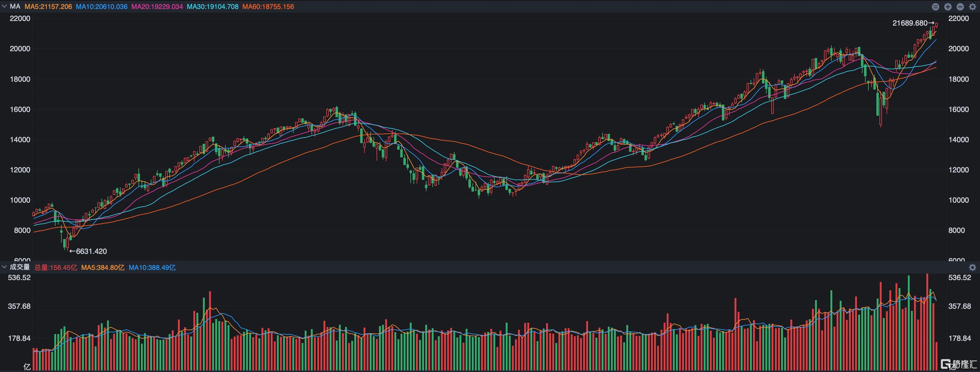Click the MA20:19229.034 label
The width and height of the screenshot is (980, 372).
pos(157,7)
